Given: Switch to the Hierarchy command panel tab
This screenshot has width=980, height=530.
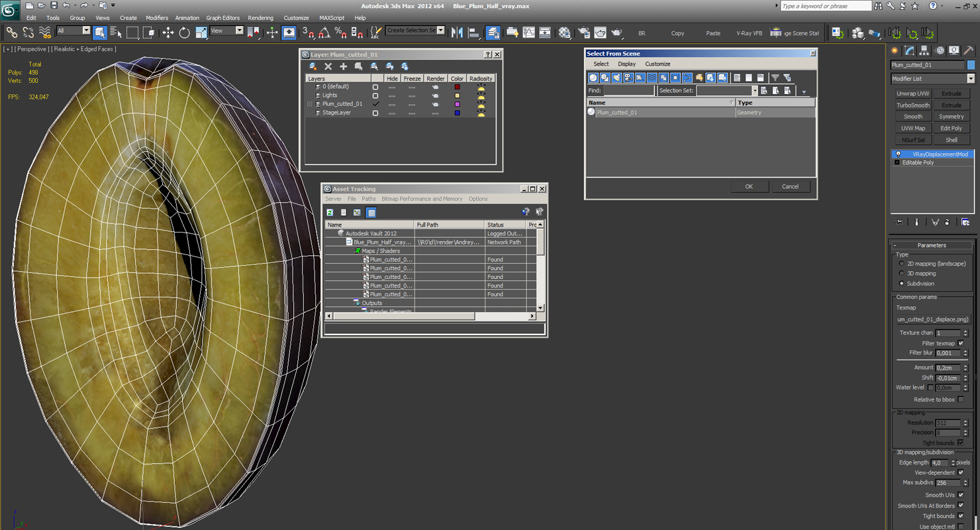Looking at the screenshot, I should [925, 50].
